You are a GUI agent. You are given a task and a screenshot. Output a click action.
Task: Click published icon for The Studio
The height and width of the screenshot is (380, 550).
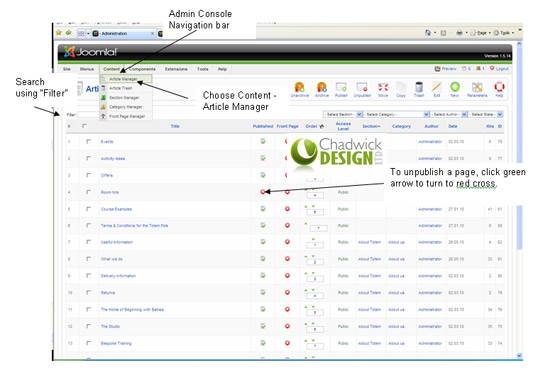click(263, 326)
